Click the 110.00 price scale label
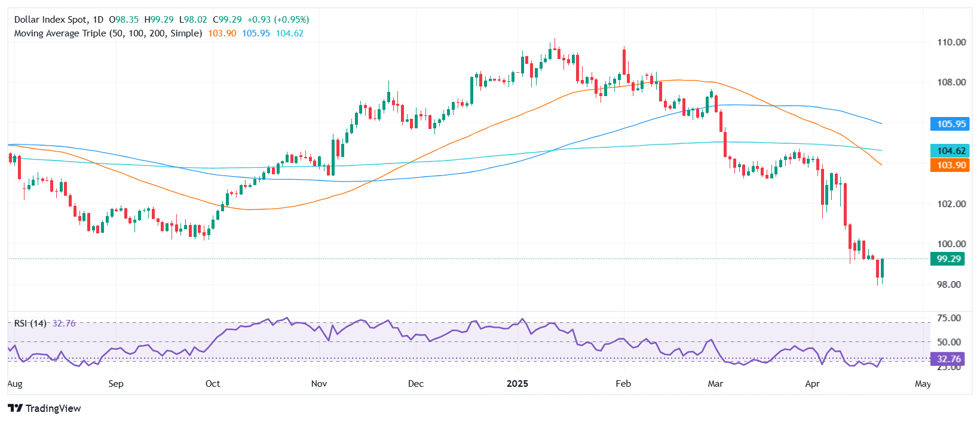 (x=951, y=42)
